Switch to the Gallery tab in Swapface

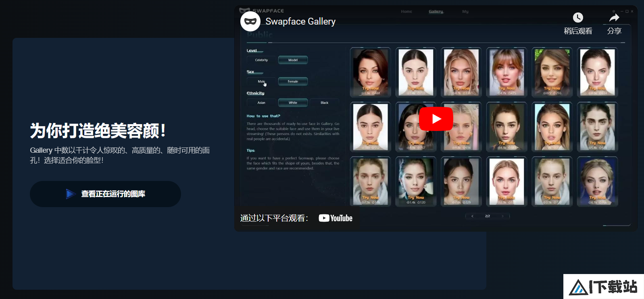(436, 12)
